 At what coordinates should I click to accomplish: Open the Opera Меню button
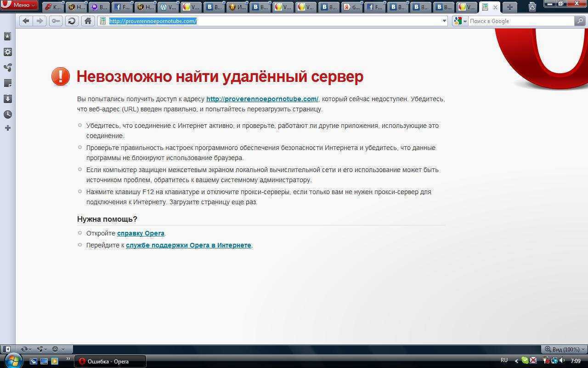(x=19, y=5)
